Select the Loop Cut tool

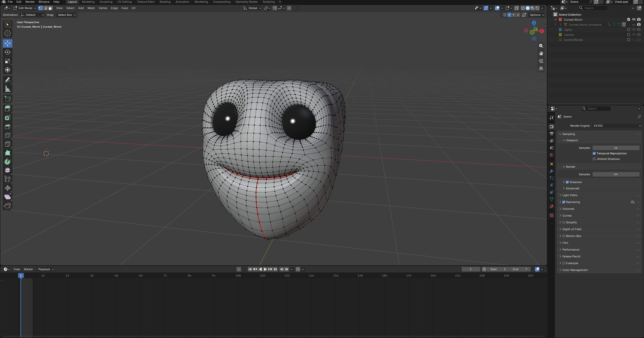pos(8,135)
